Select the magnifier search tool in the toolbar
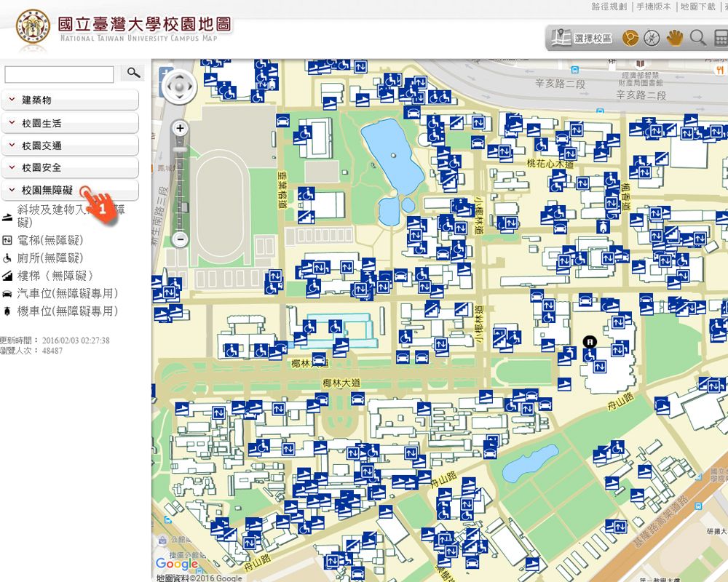The image size is (728, 582). coord(697,37)
